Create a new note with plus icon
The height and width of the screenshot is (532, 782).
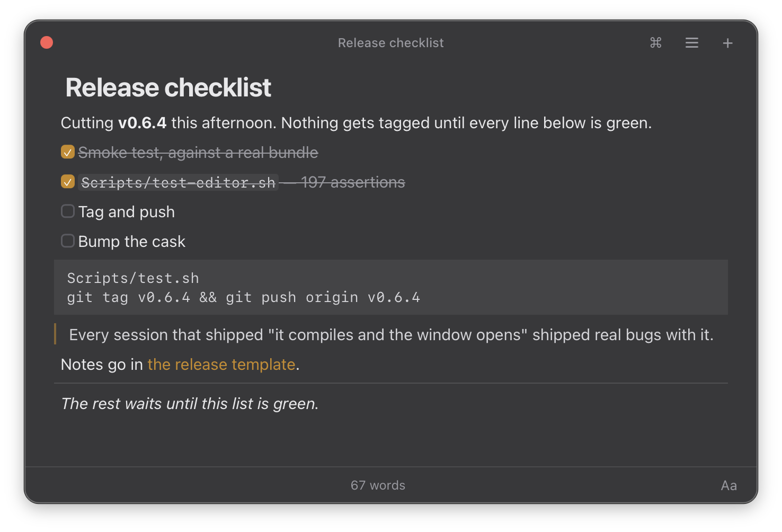point(728,43)
